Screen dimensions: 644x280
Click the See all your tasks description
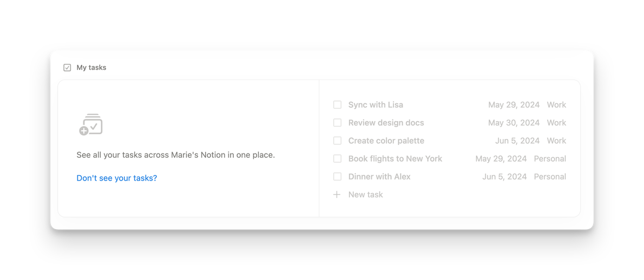point(175,155)
